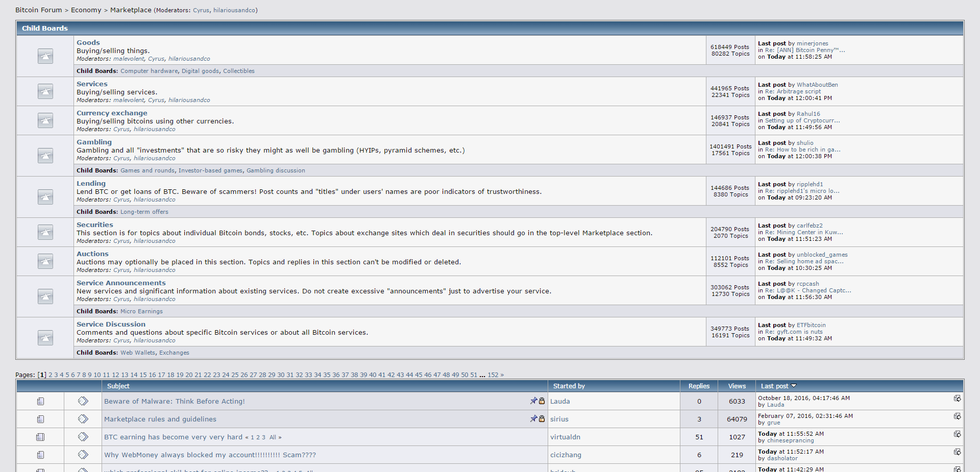Click post type diamond icon for Beware of Malware
The height and width of the screenshot is (472, 980).
[x=83, y=401]
